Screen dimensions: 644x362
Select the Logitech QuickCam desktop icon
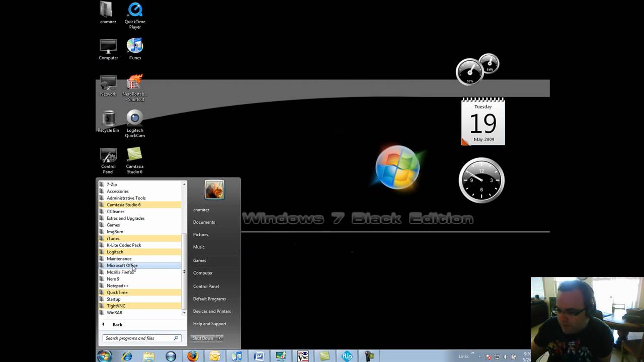[135, 124]
